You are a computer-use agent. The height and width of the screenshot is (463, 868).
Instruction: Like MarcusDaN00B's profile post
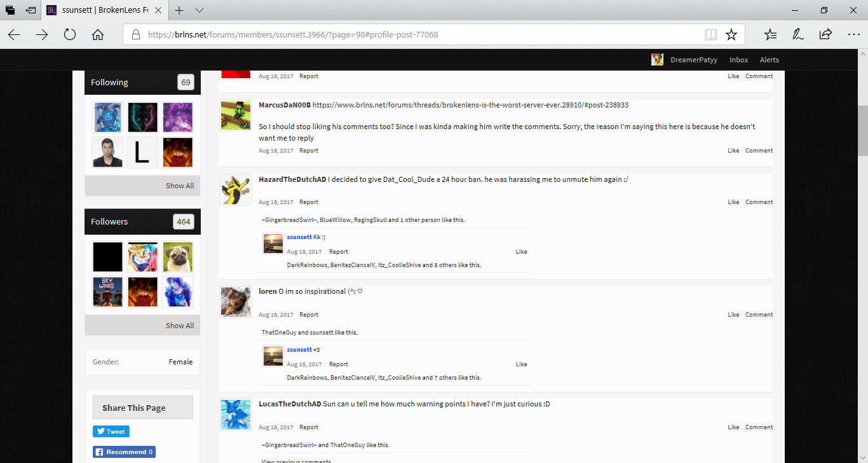pyautogui.click(x=733, y=151)
